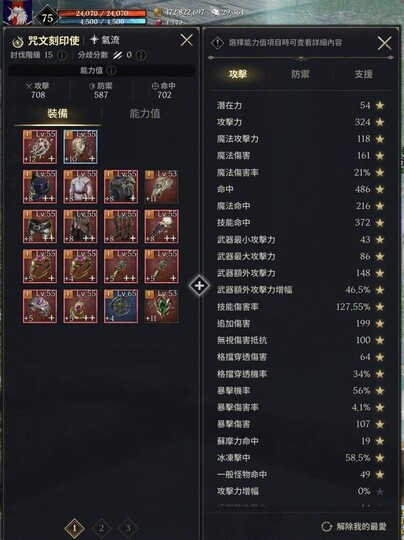Screen dimensions: 404x540
Task: Click the info icon next to 討伐階級 15
Action: pyautogui.click(x=62, y=55)
